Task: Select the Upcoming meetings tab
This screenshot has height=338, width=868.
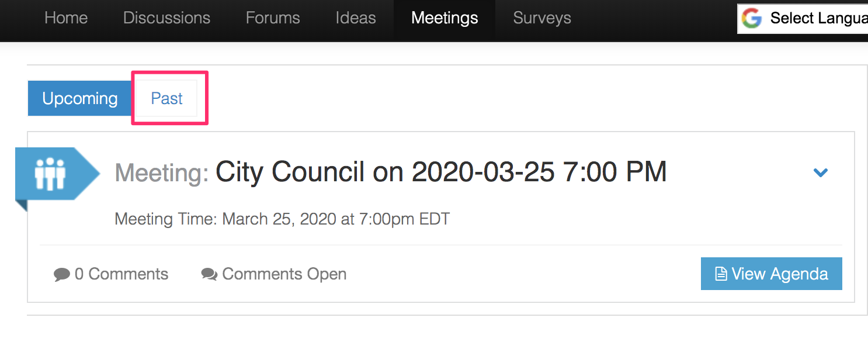Action: pyautogui.click(x=79, y=98)
